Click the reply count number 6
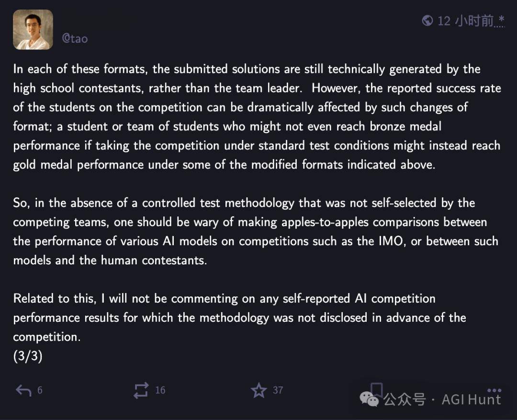The height and width of the screenshot is (420, 517). tap(40, 390)
